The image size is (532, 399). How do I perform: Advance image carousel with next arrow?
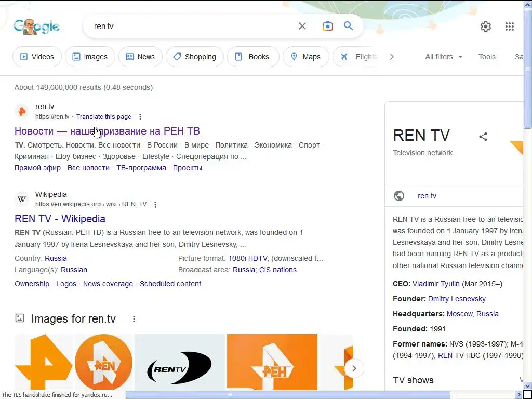pos(354,368)
